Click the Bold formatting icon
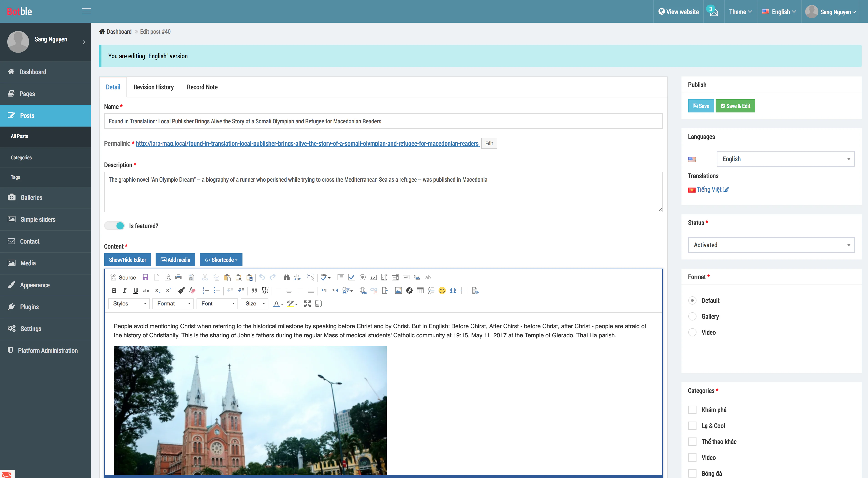Screen dimensions: 868x478 pyautogui.click(x=114, y=291)
